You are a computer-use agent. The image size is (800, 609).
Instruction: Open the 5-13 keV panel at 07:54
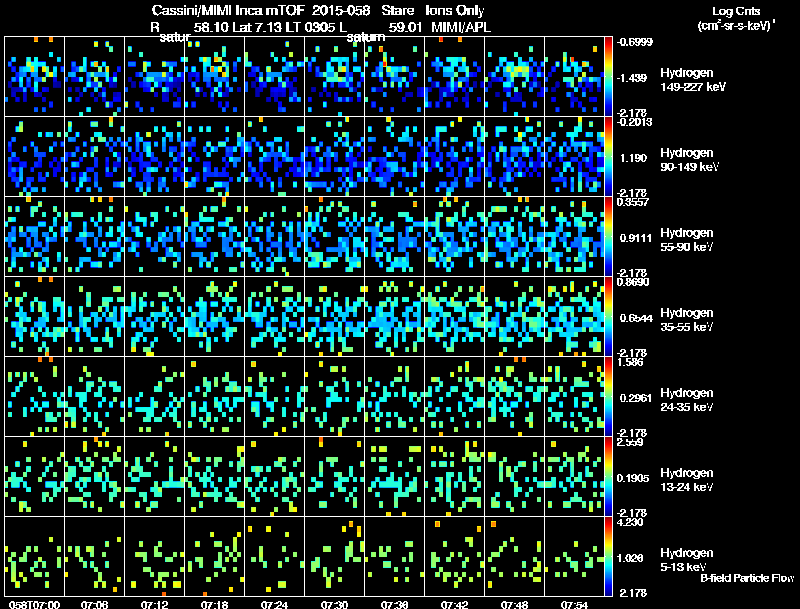click(x=574, y=556)
